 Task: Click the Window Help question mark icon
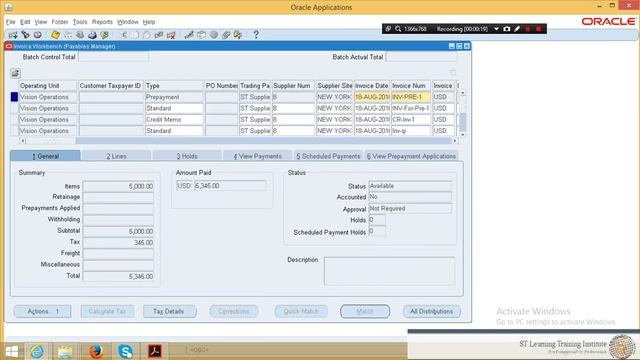256,35
